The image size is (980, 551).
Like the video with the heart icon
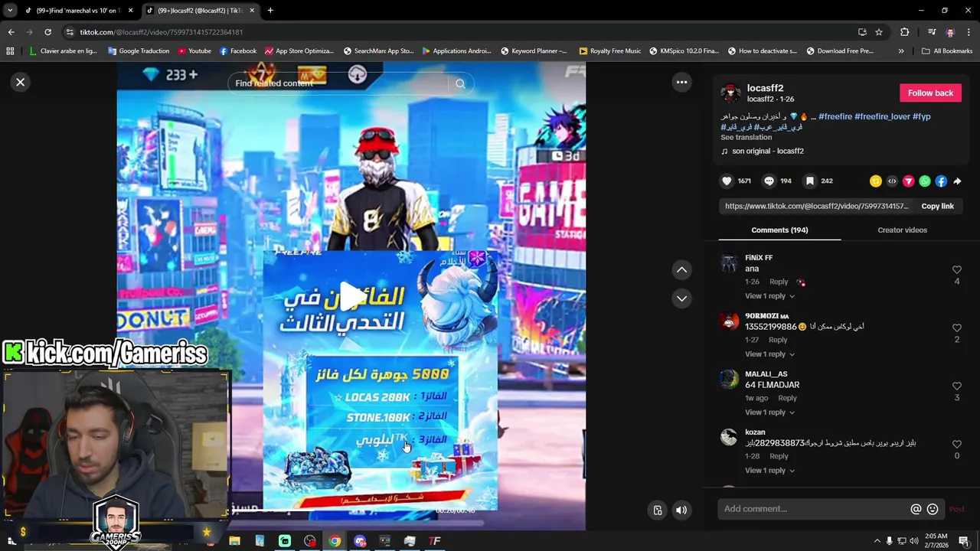pos(727,181)
